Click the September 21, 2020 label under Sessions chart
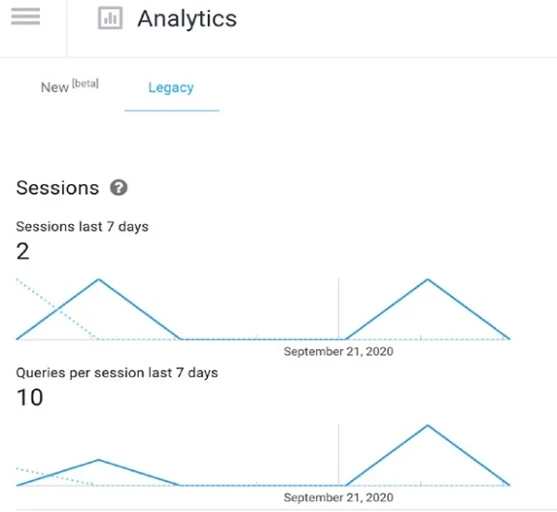557x512 pixels. click(339, 351)
